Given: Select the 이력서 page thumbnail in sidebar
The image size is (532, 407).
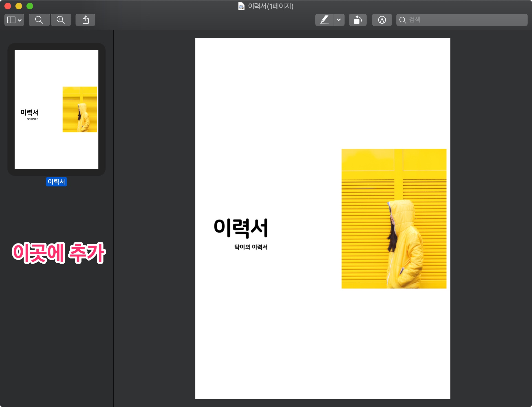Looking at the screenshot, I should click(x=57, y=109).
